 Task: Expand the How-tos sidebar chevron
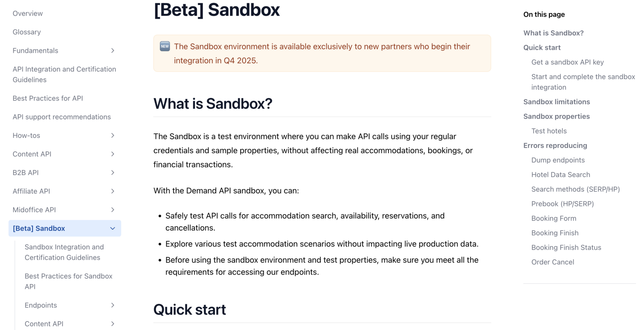click(x=113, y=135)
